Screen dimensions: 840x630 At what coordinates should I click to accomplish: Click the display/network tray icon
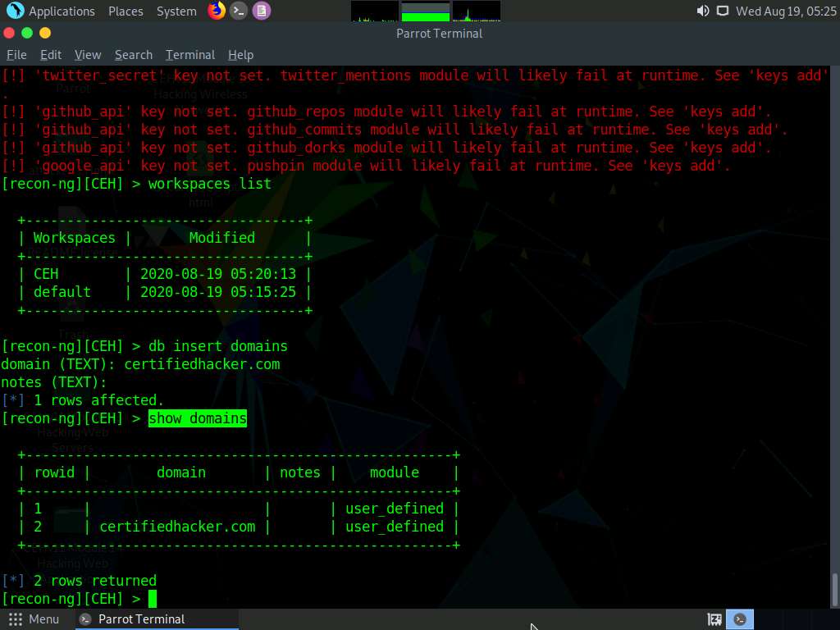(723, 11)
